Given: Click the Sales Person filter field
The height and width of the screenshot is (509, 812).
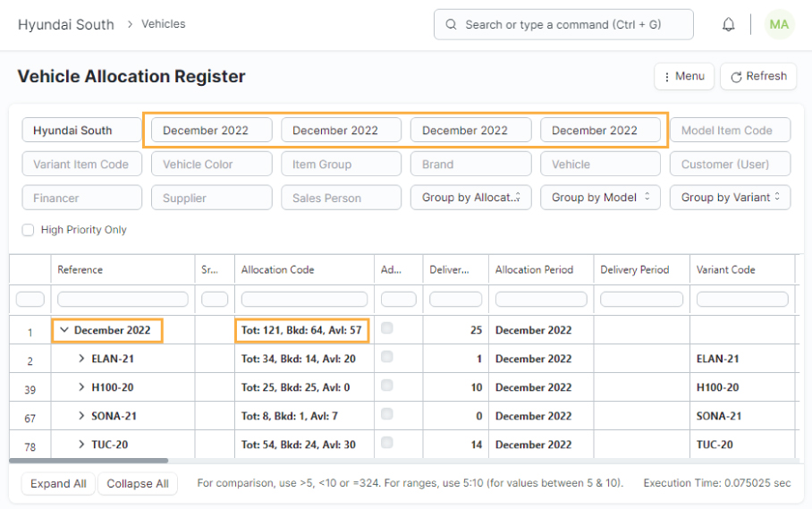Looking at the screenshot, I should pos(342,198).
